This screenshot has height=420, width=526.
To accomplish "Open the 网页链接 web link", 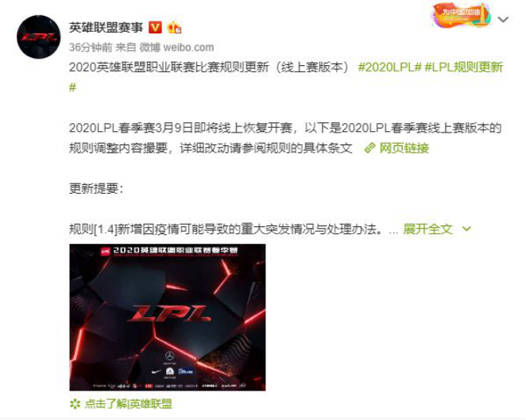I will click(x=404, y=148).
